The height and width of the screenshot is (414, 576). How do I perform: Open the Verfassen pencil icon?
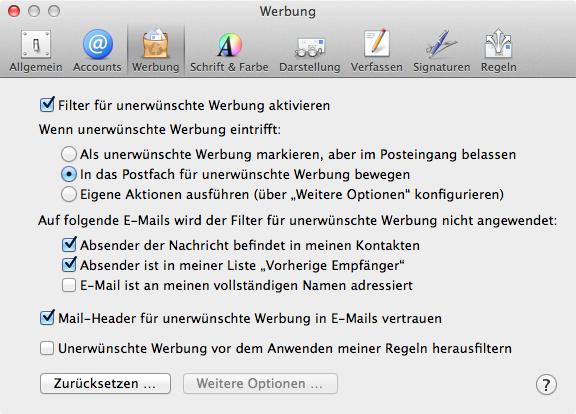point(377,44)
